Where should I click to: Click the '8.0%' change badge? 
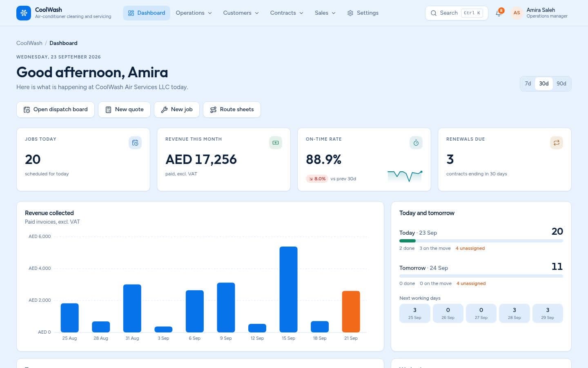(317, 179)
